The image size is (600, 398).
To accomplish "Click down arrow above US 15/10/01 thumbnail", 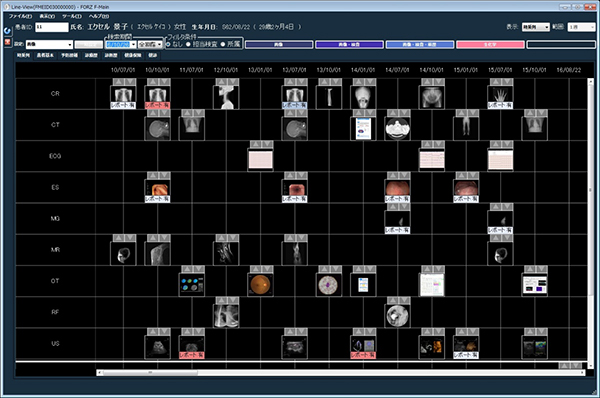I will (541, 332).
